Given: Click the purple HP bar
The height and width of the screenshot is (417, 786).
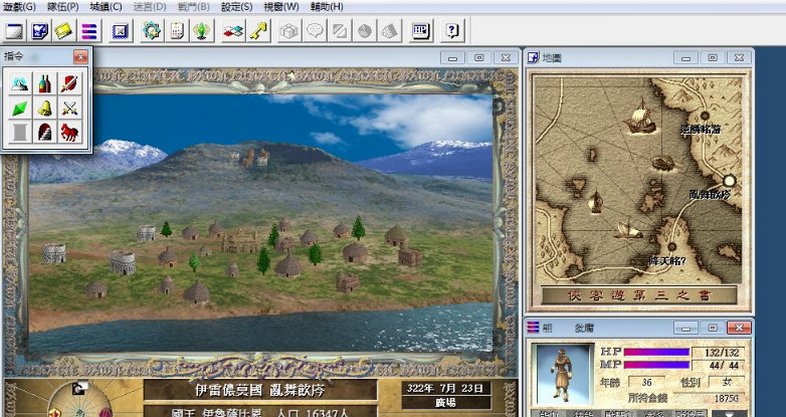Looking at the screenshot, I should [656, 352].
